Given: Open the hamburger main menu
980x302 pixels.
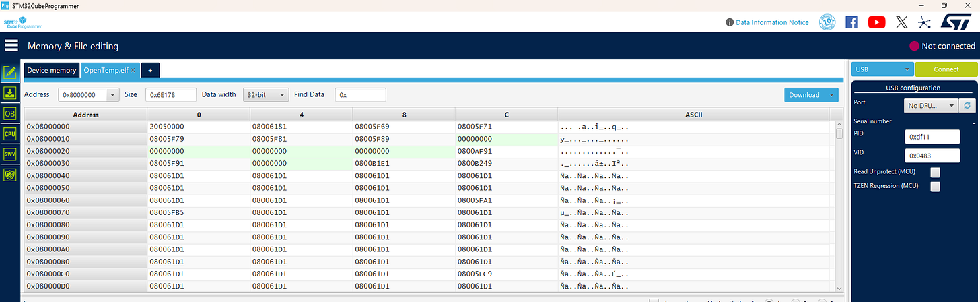Looking at the screenshot, I should [11, 46].
